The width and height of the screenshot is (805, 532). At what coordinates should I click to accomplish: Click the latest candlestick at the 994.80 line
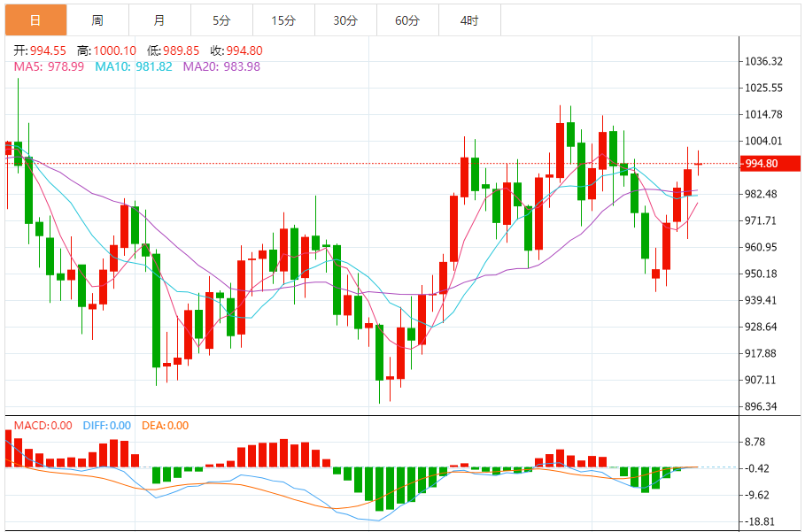point(698,164)
